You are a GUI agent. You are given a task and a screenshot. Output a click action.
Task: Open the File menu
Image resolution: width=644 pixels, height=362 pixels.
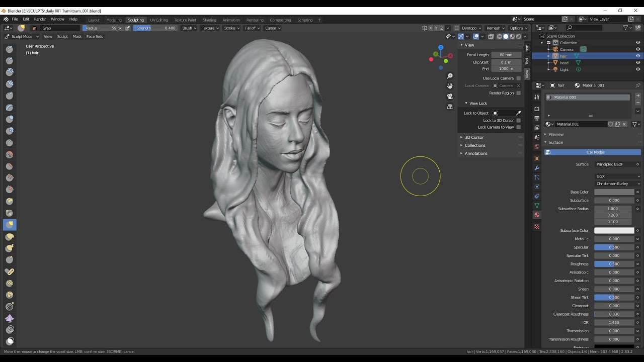point(15,19)
